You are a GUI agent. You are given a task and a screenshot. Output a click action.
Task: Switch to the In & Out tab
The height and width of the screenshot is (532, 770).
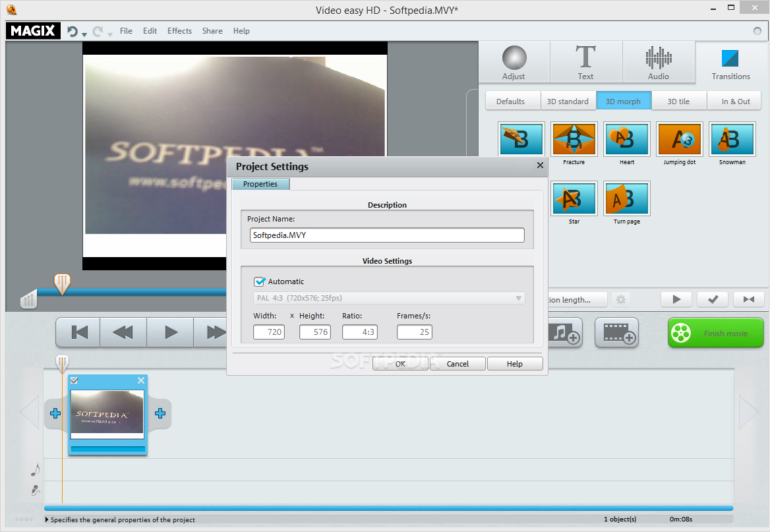coord(735,102)
